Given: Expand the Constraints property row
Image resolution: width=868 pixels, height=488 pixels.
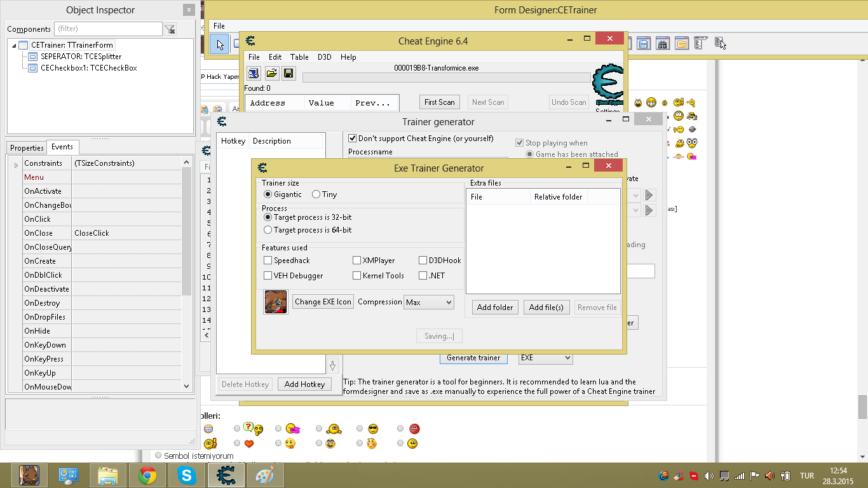Looking at the screenshot, I should (x=16, y=164).
